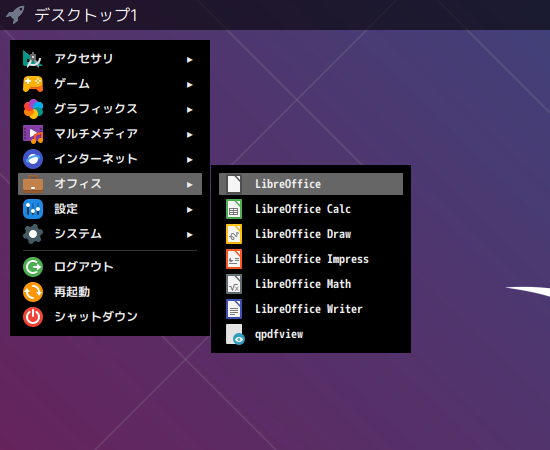Image resolution: width=550 pixels, height=450 pixels.
Task: Click the ゲーム gamepad icon
Action: pos(33,84)
